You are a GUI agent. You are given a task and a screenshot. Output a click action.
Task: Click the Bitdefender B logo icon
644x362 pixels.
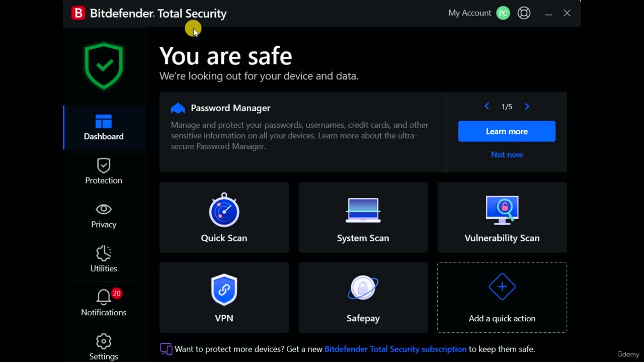click(78, 13)
